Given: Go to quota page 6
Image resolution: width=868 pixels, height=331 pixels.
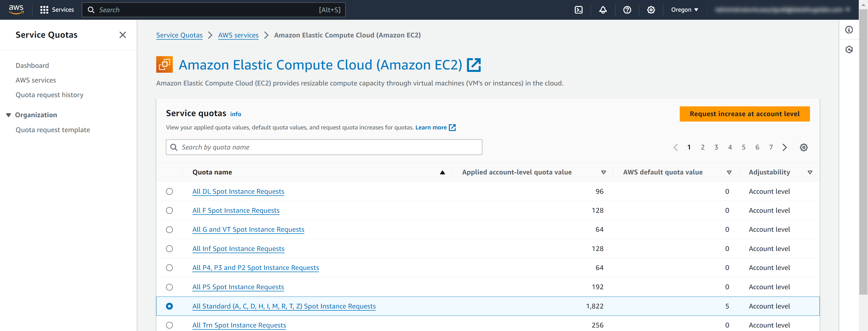Looking at the screenshot, I should point(757,147).
